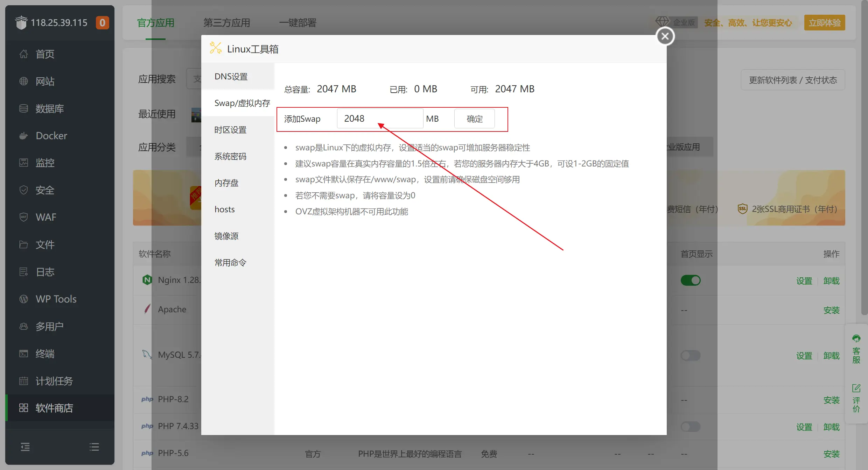Open the WAF section
Screen dimensions: 868x470
pyautogui.click(x=46, y=217)
